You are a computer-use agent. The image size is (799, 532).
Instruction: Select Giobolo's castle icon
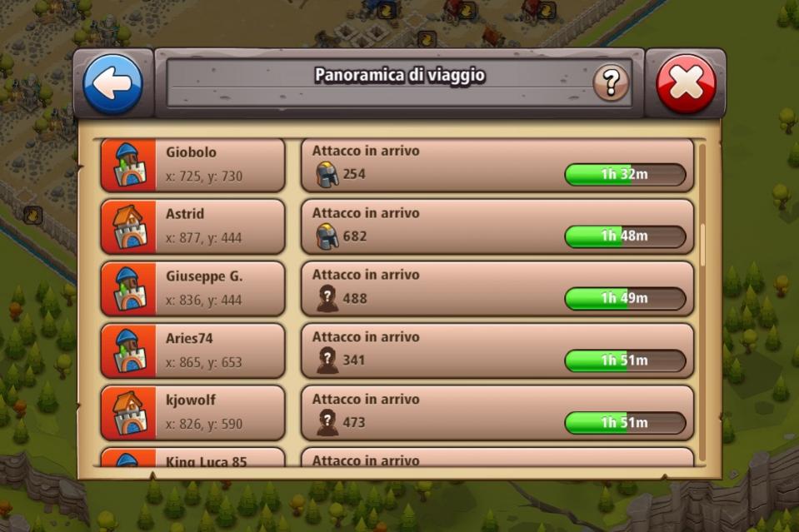coord(128,165)
